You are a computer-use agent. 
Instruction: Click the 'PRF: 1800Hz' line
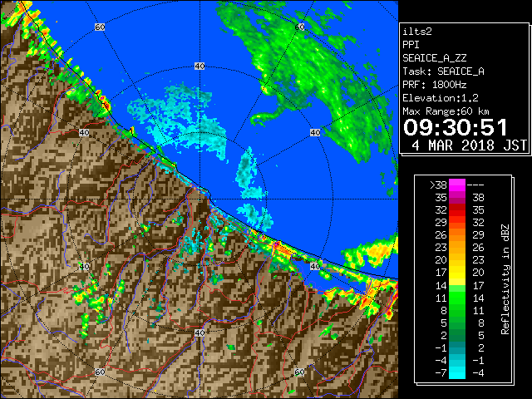pyautogui.click(x=435, y=85)
